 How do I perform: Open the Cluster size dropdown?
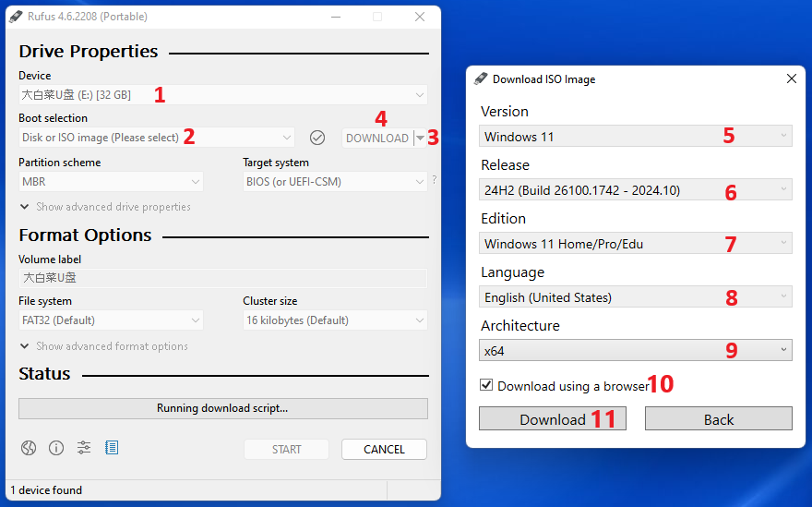pyautogui.click(x=335, y=320)
